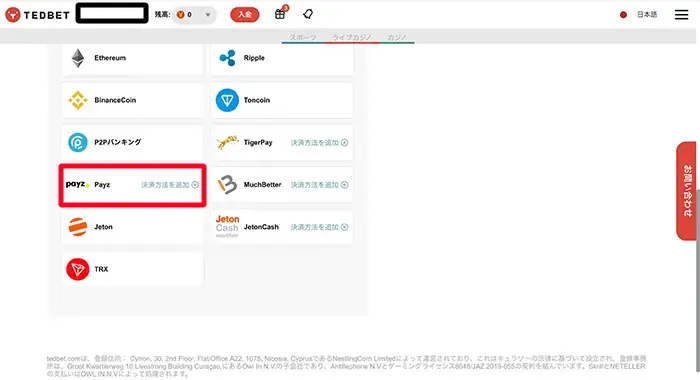Click the P2Pバンキング label text
Screen dimensions: 700x380
click(x=117, y=142)
